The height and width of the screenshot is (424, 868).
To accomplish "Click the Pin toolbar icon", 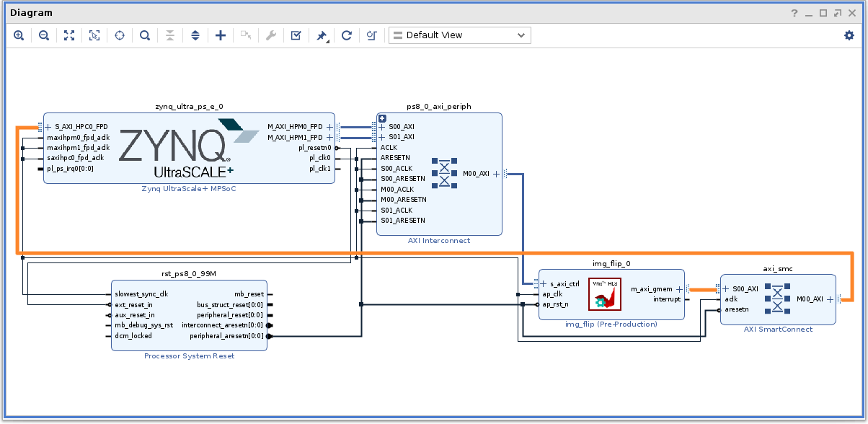I will point(321,35).
